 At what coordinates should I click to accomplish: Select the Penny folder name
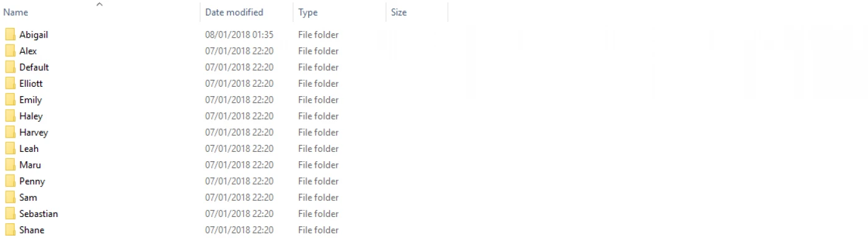32,181
